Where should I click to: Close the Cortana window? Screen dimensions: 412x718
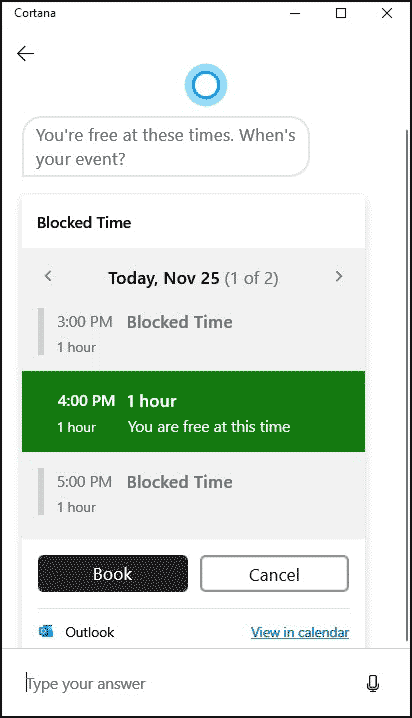point(387,13)
